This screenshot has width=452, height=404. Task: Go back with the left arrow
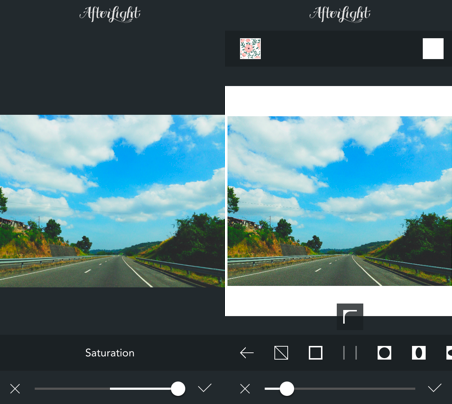[247, 353]
